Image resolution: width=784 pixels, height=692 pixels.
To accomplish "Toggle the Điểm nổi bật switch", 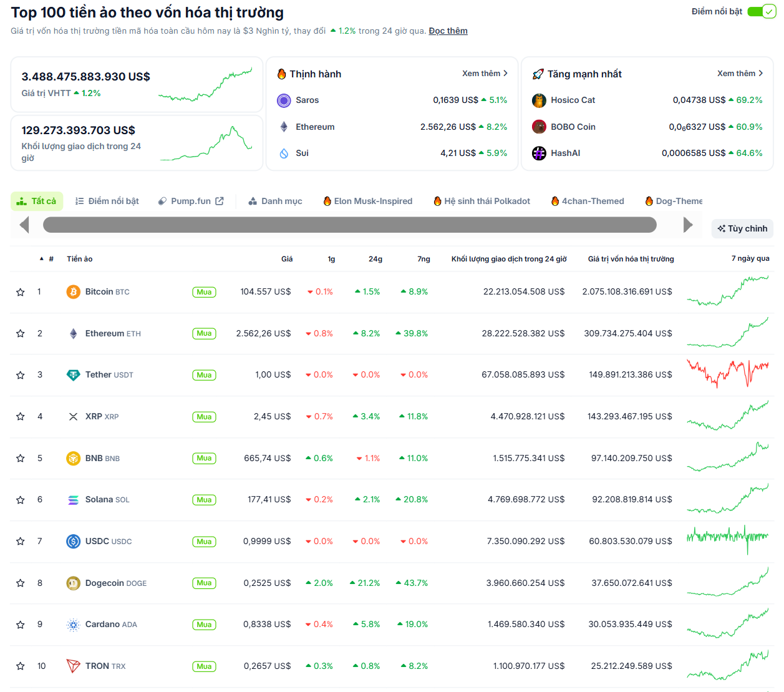I will [762, 12].
